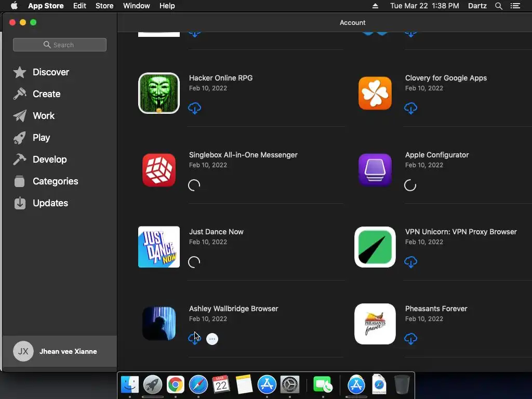Click Just Dance Now title

coord(216,232)
